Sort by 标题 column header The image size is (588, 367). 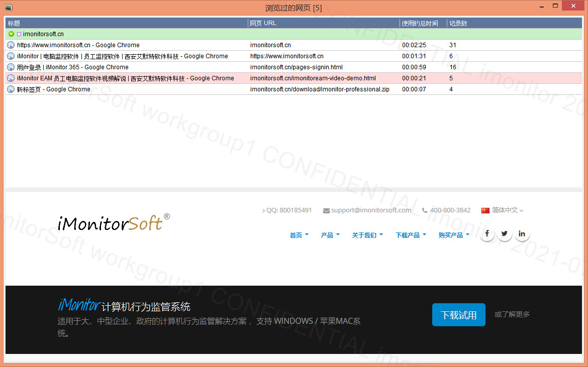click(x=127, y=23)
